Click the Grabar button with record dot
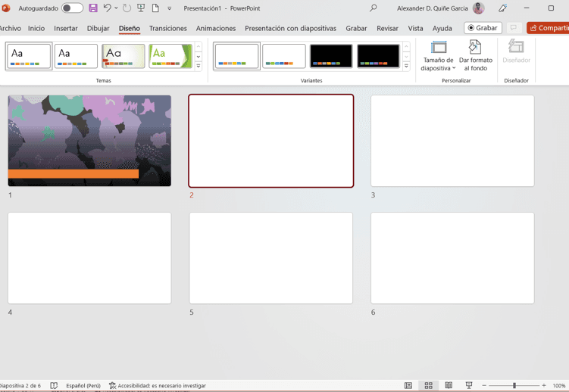This screenshot has height=392, width=569. click(483, 28)
